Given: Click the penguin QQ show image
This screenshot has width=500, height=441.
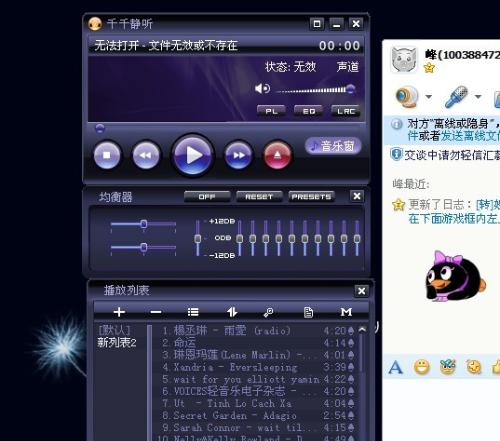Looking at the screenshot, I should [x=455, y=276].
